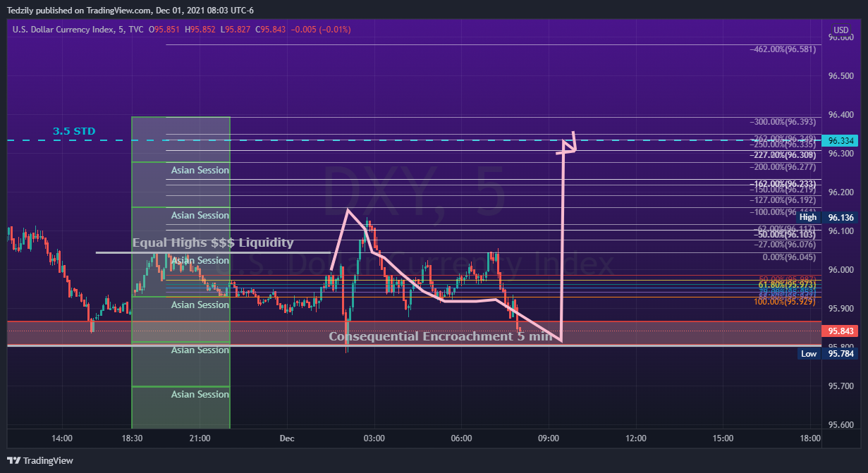868x473 pixels.
Task: Click the publisher line 'Tedzily published on TradingView.com'
Action: pyautogui.click(x=78, y=10)
